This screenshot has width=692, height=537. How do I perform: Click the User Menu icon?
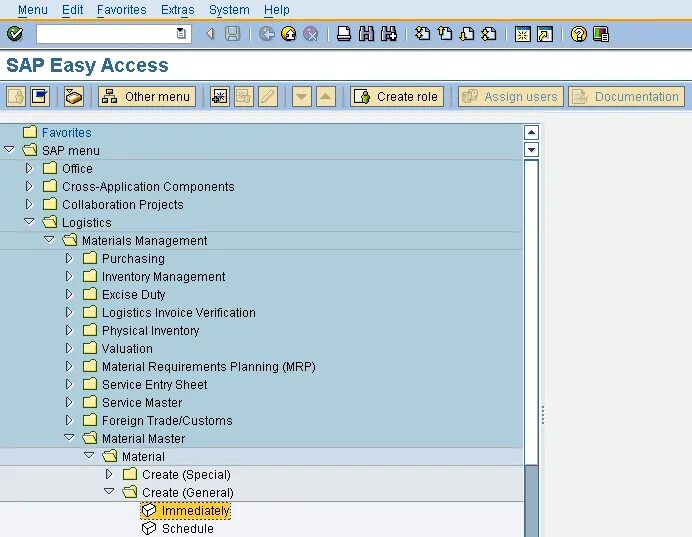point(16,97)
